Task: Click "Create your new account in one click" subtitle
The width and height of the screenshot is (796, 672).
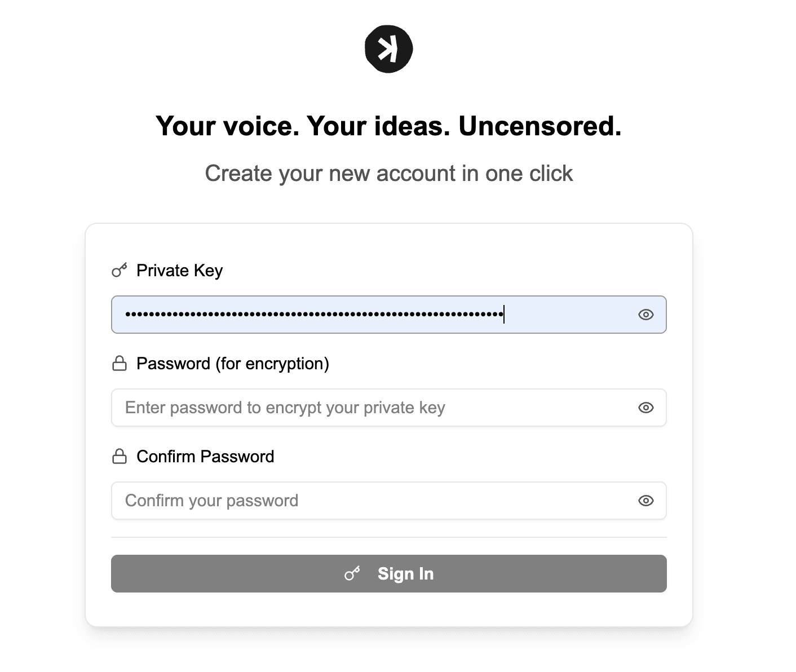Action: [388, 174]
